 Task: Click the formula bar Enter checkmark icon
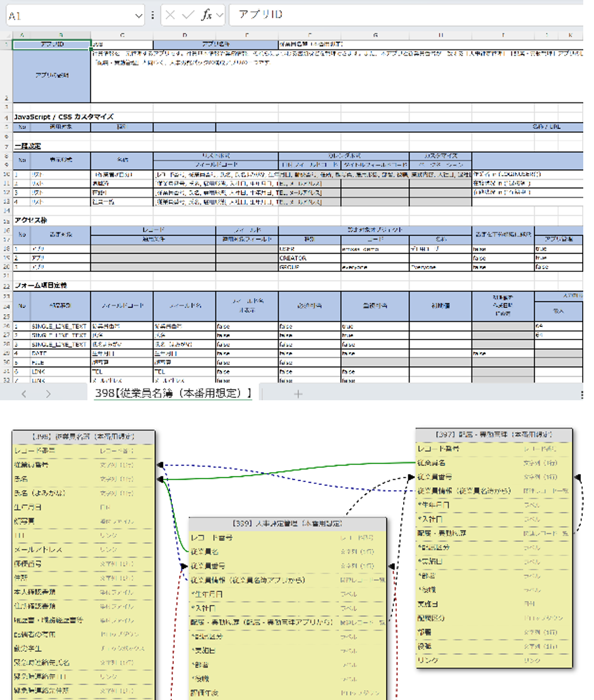(188, 16)
